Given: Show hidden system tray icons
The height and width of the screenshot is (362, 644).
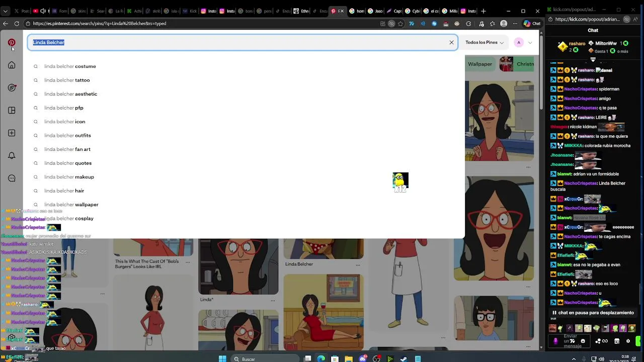Looking at the screenshot, I should click(x=574, y=358).
